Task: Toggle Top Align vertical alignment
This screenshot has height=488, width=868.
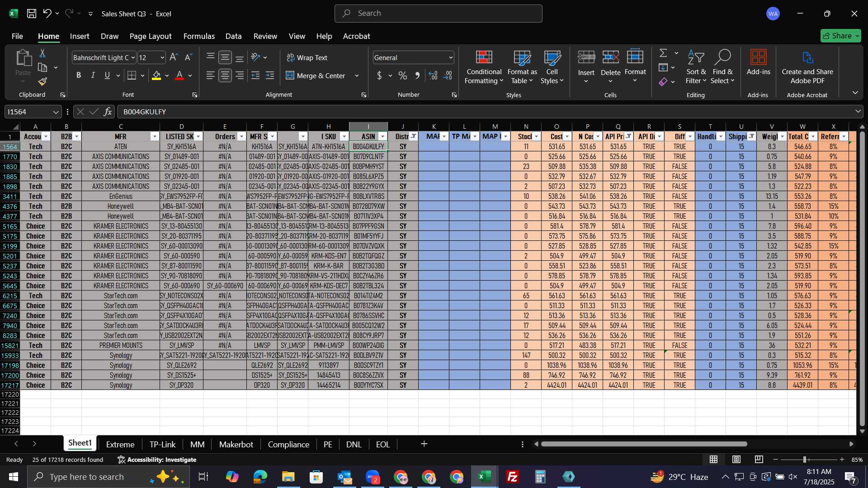Action: (x=210, y=57)
